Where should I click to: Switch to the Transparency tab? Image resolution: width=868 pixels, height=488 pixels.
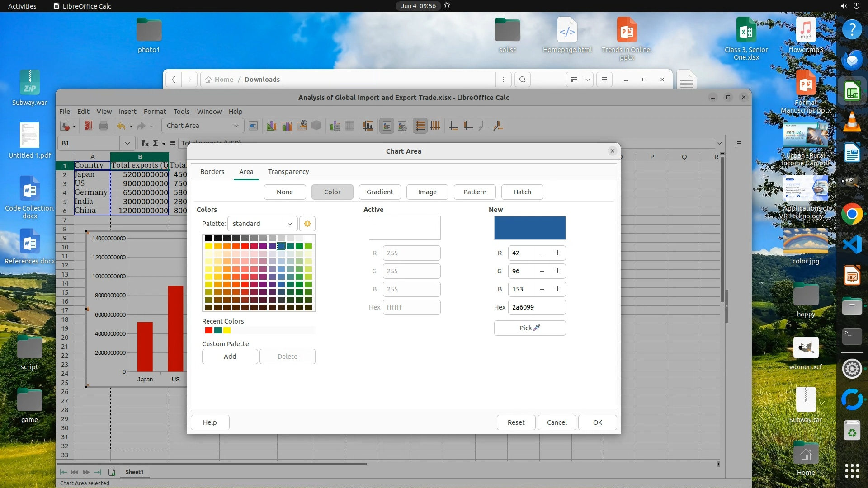pos(288,172)
